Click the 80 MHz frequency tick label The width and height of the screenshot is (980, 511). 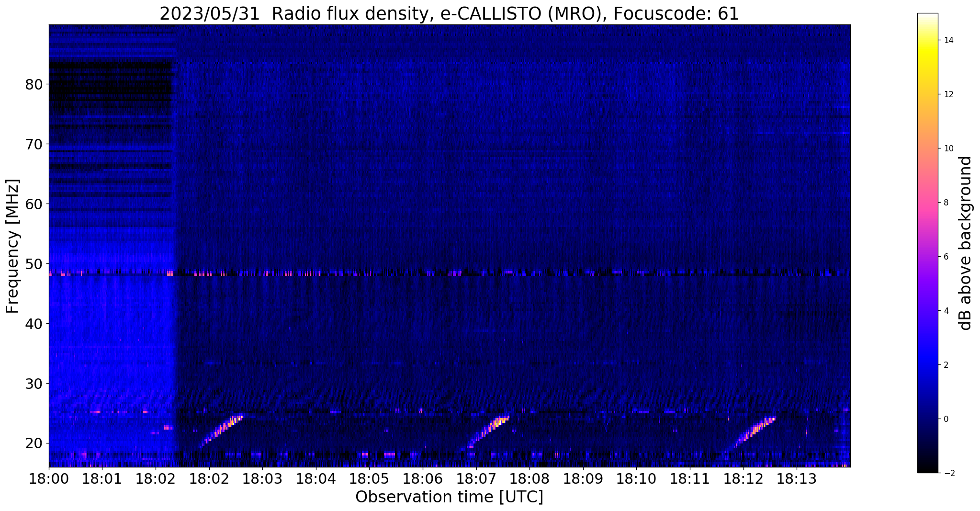(x=34, y=84)
